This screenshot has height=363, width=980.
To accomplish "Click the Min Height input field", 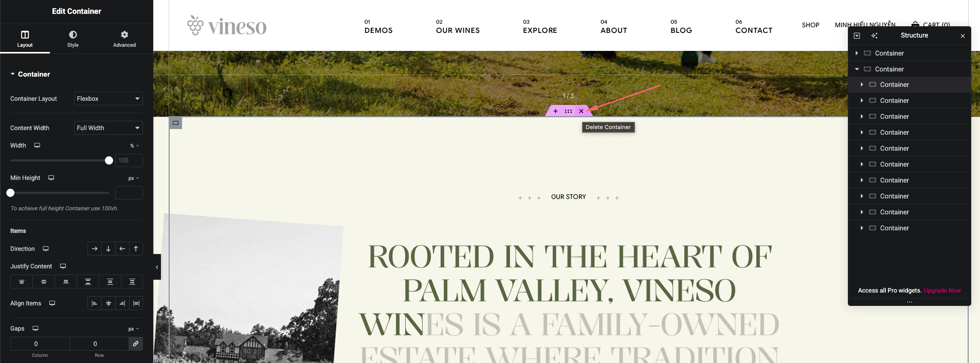I will point(129,193).
